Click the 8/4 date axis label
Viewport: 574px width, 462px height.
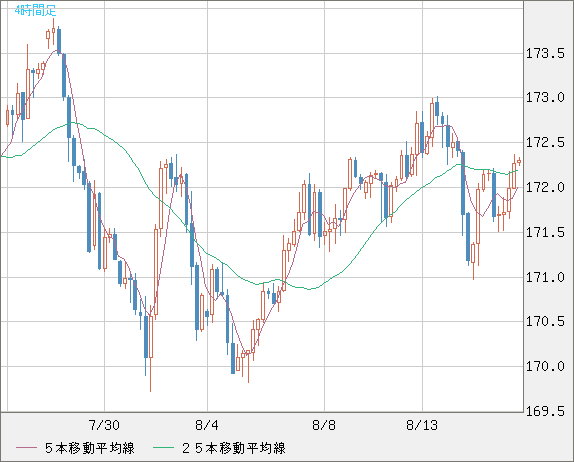(x=207, y=425)
